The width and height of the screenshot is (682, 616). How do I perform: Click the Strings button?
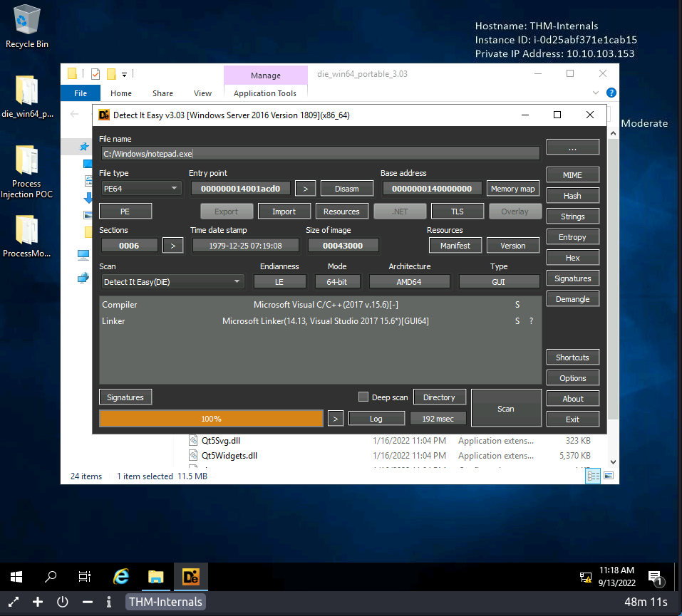[x=572, y=216]
